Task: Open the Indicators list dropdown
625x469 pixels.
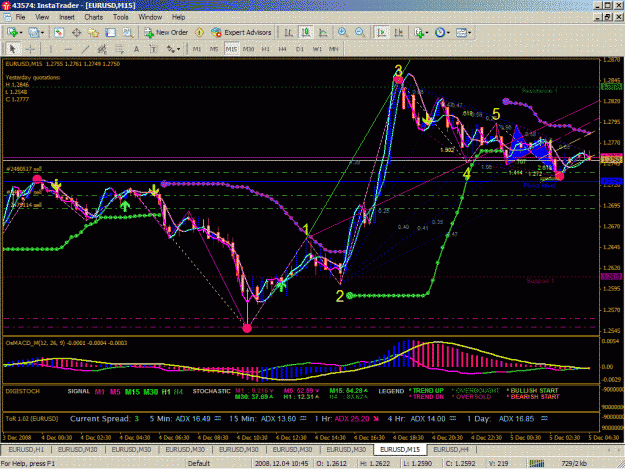Action: (427, 33)
